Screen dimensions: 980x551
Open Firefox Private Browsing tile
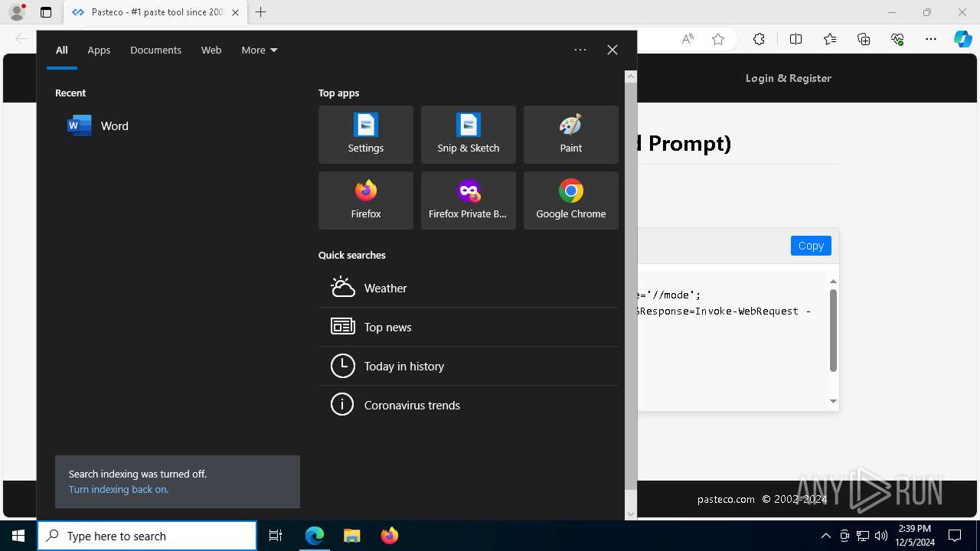pyautogui.click(x=469, y=201)
